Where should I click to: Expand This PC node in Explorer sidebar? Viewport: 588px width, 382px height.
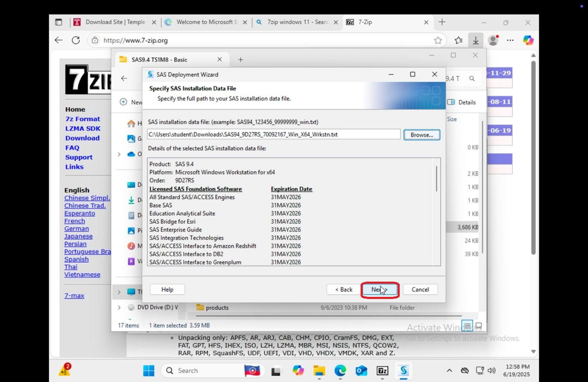tap(119, 292)
